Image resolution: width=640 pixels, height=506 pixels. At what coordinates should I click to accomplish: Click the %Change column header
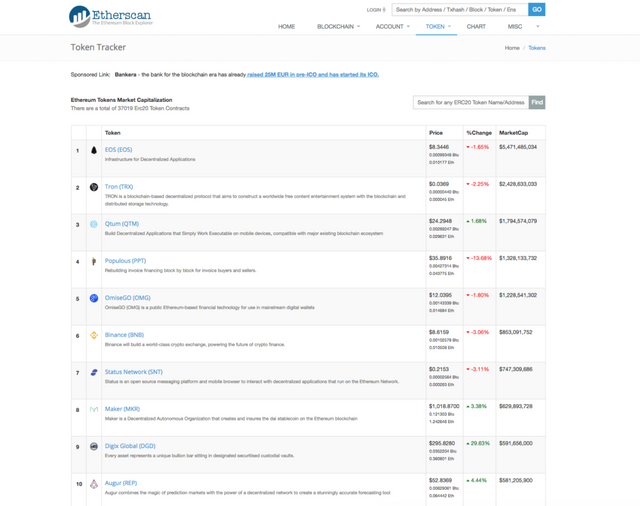[479, 133]
